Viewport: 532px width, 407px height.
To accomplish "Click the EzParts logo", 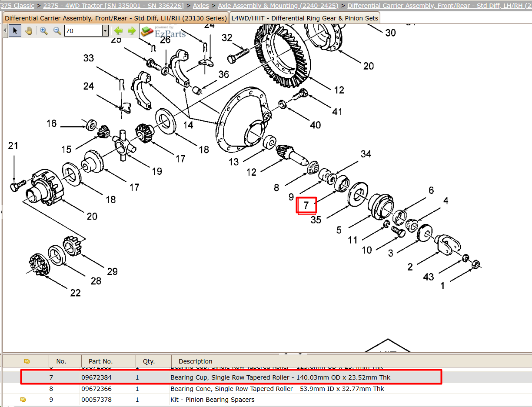I will coord(163,31).
